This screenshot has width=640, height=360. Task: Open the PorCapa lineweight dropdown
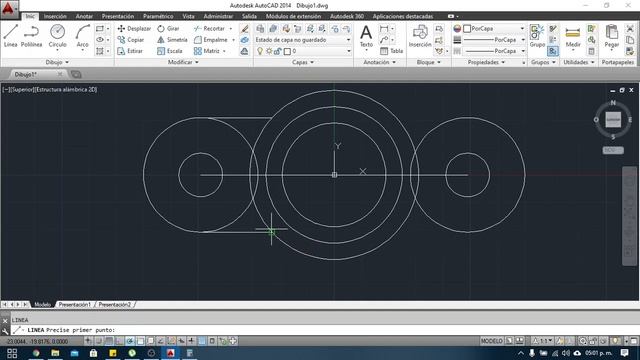pos(494,40)
